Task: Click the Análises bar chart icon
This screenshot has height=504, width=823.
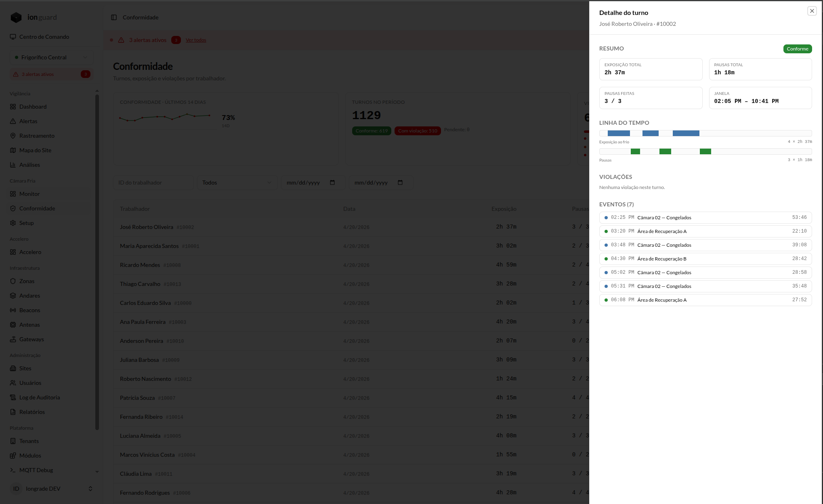Action: pyautogui.click(x=13, y=165)
